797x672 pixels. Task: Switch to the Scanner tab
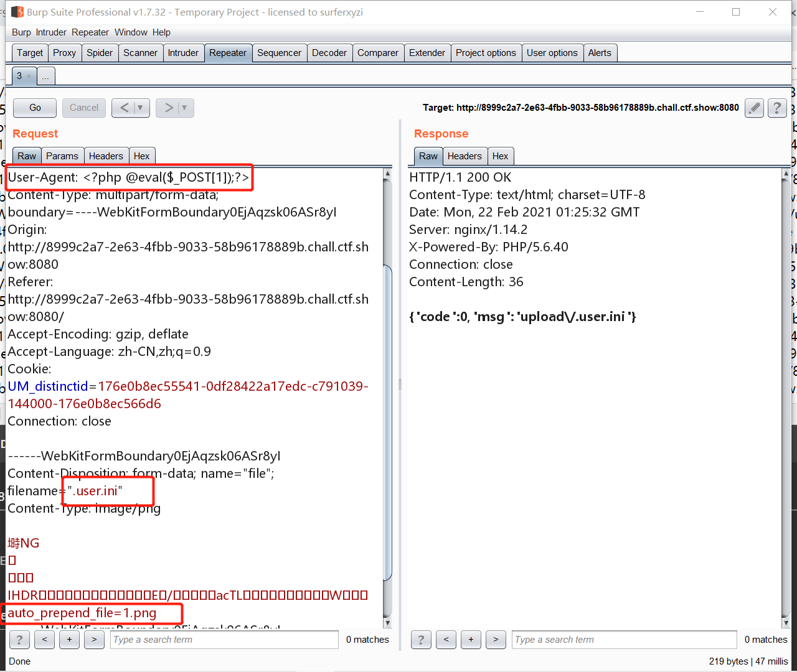[x=140, y=53]
